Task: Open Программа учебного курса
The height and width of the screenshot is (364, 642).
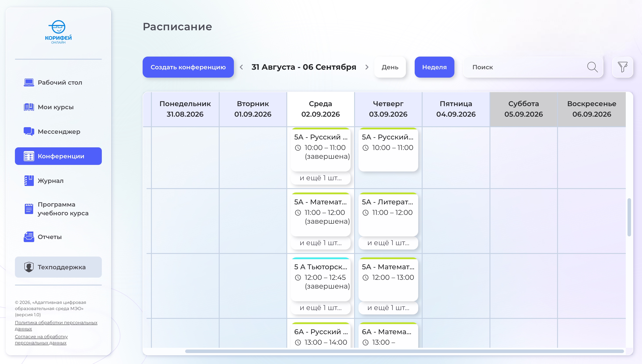Action: coord(58,209)
